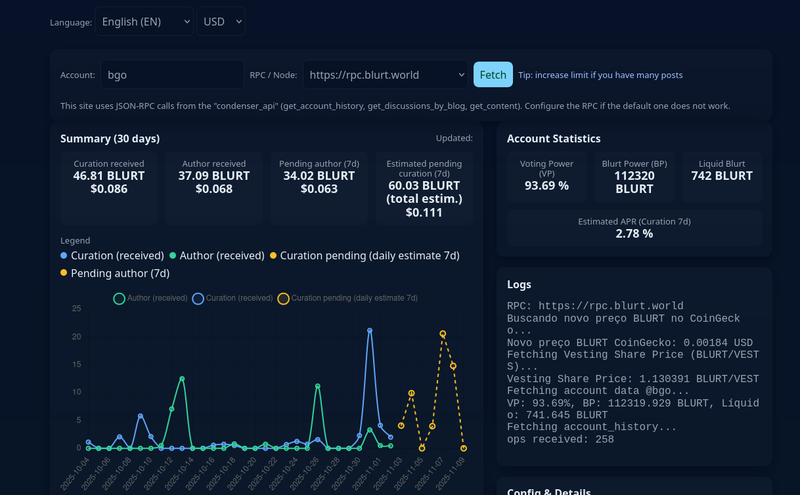
Task: Toggle the Author (received) chart series
Action: pos(157,298)
